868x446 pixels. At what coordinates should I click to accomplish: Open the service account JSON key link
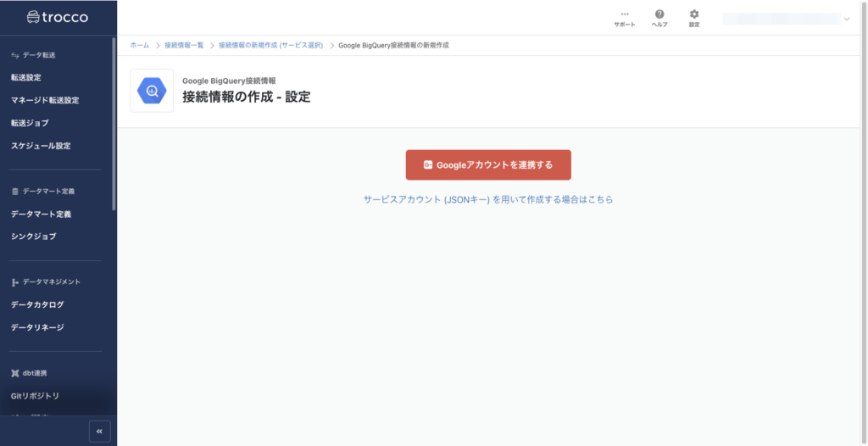point(488,200)
